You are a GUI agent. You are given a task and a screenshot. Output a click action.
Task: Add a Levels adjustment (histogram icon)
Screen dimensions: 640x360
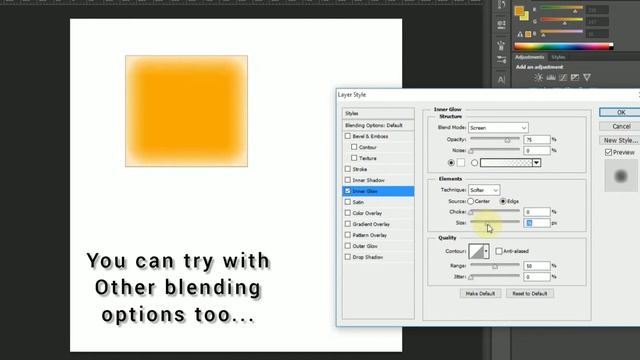(x=551, y=78)
